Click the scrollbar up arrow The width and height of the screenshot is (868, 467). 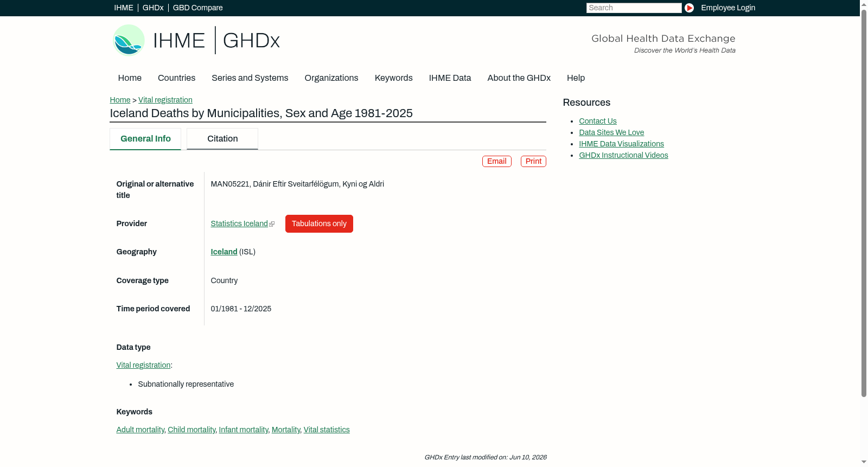864,4
